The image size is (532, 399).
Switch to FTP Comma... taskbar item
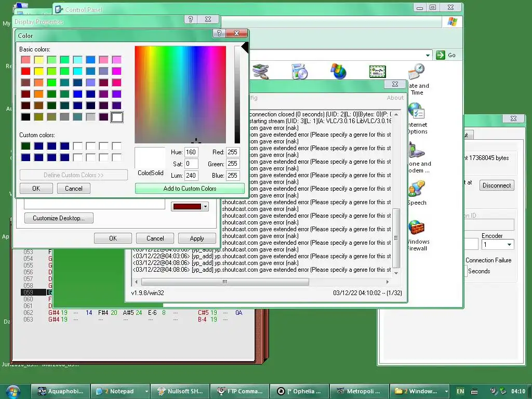(x=240, y=391)
